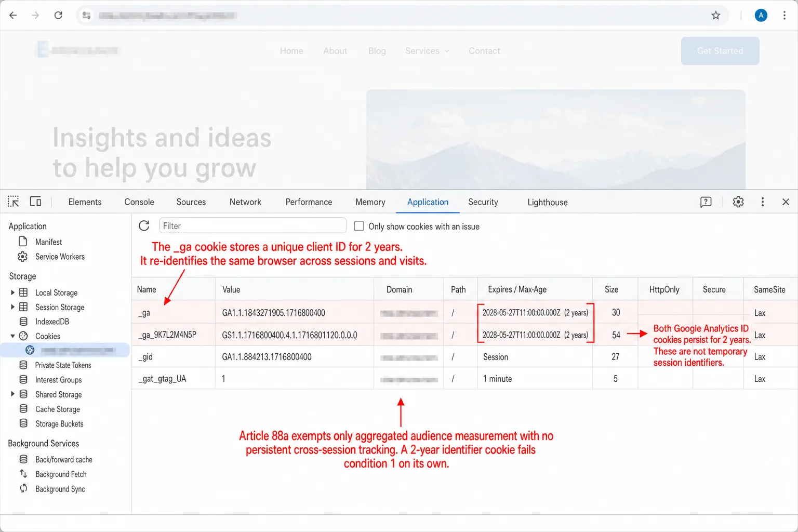Click the browser forward arrow
This screenshot has height=532, width=798.
(x=35, y=16)
